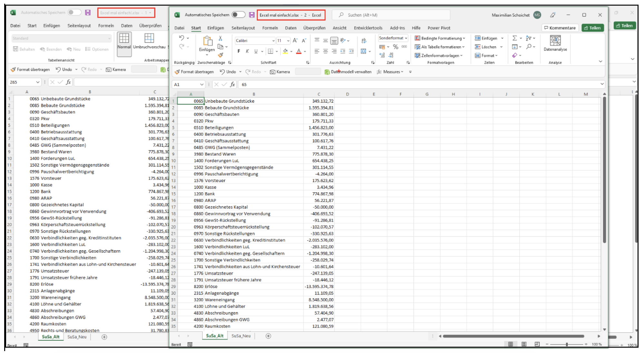Open Als Tabelle formatieren dropdown
The image size is (644, 353).
tap(440, 47)
